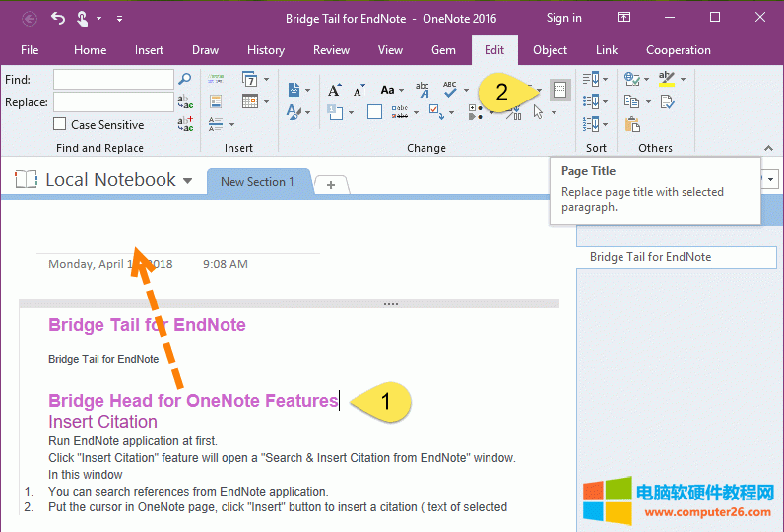Screen dimensions: 784x532
Task: Click the Replace All icon
Action: pos(185,124)
